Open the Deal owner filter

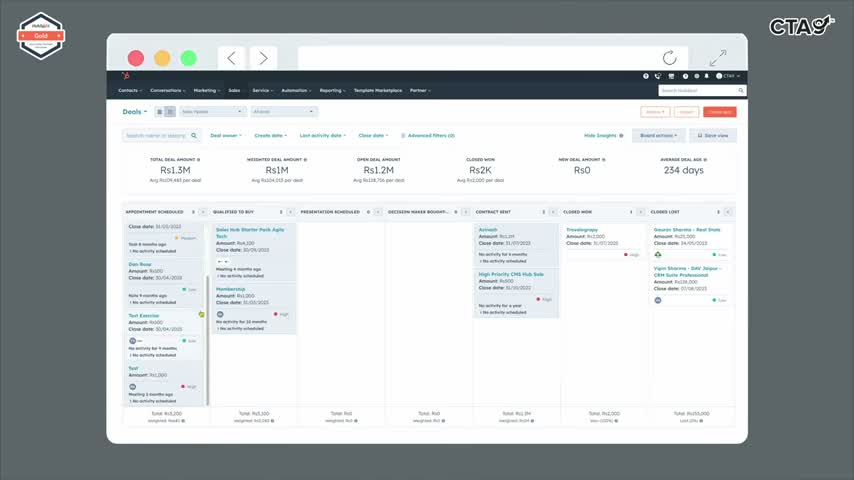click(225, 135)
